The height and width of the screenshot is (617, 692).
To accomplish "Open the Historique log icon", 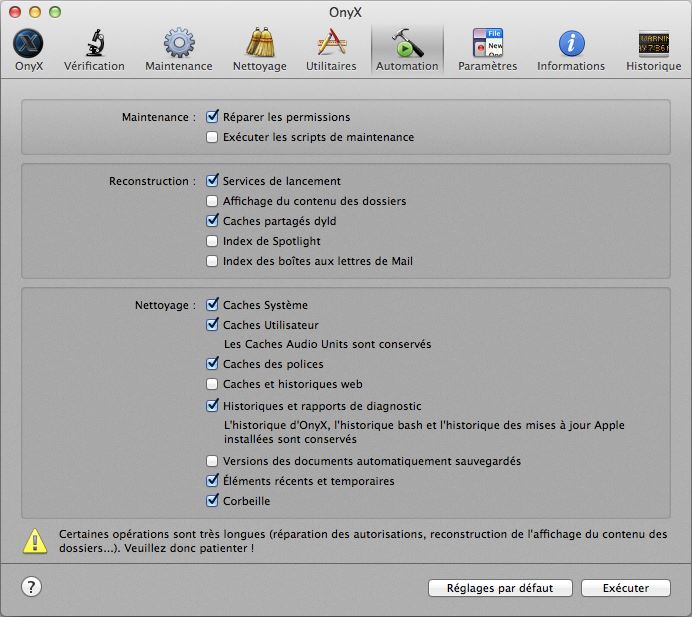I will click(654, 43).
